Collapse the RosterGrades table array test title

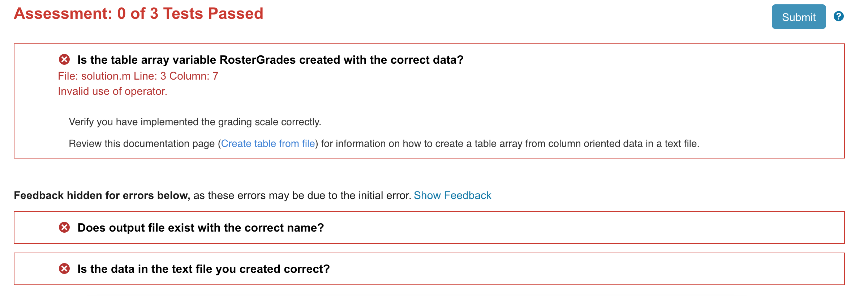pyautogui.click(x=270, y=60)
